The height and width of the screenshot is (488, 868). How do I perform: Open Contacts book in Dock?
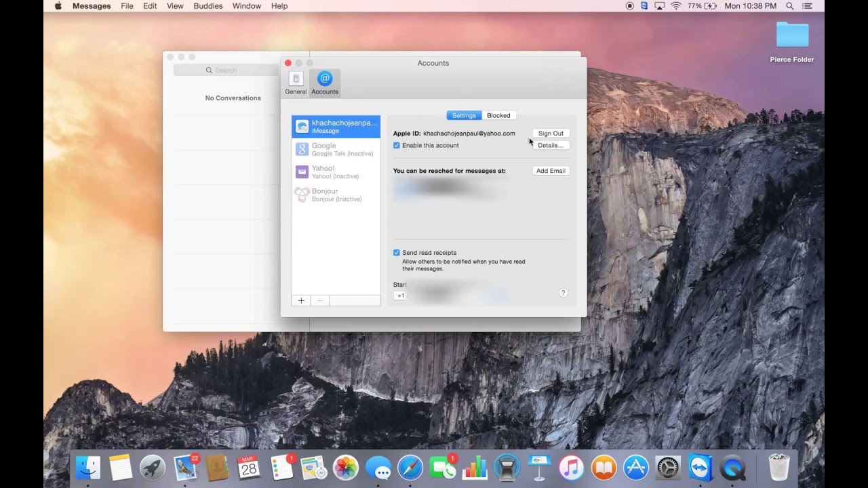pyautogui.click(x=217, y=468)
